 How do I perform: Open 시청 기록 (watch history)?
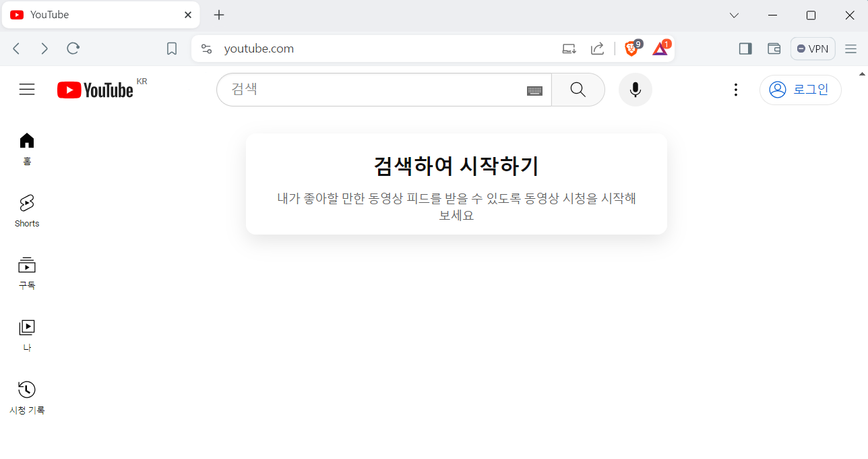(26, 396)
